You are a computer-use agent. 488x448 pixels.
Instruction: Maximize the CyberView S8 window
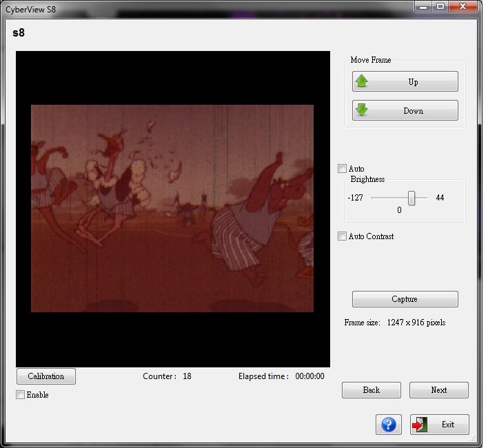click(440, 6)
